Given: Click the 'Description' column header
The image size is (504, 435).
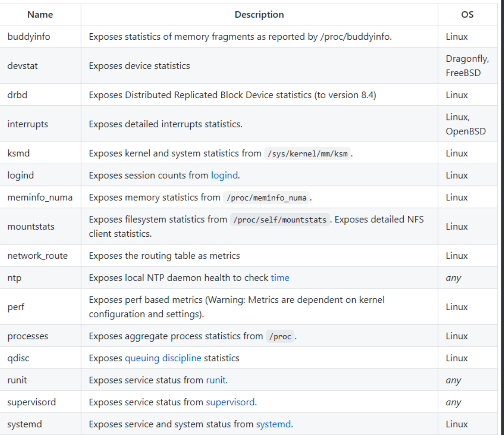Looking at the screenshot, I should point(259,15).
